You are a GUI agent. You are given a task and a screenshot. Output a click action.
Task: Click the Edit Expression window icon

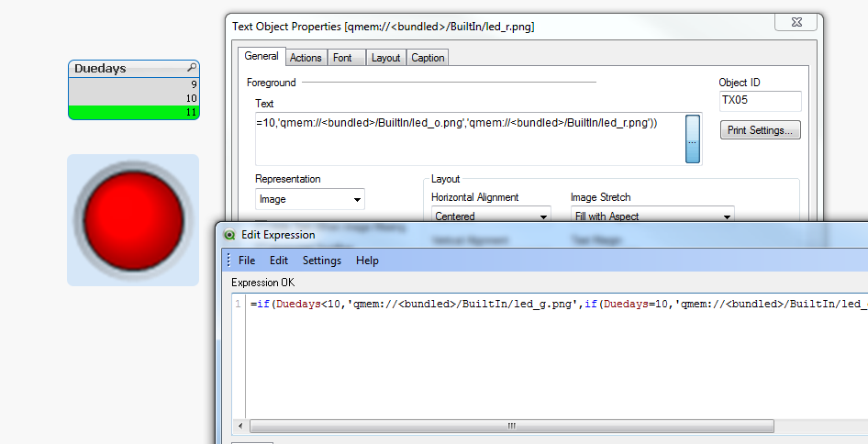[x=229, y=235]
